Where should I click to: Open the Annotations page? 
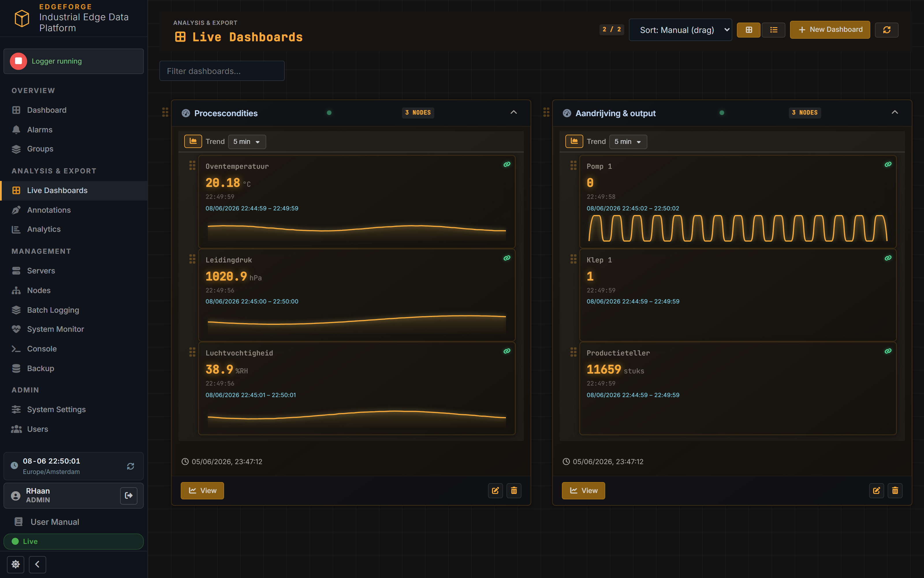74,210
